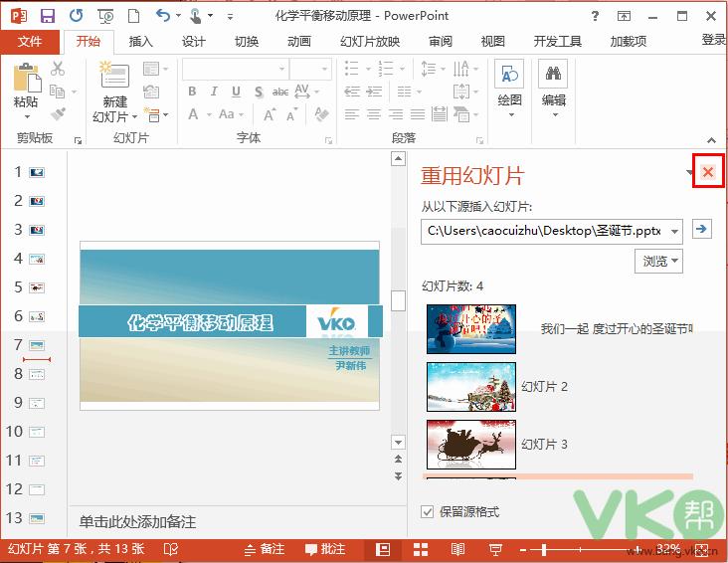
Task: Jump to previous slide double arrow
Action: click(399, 459)
